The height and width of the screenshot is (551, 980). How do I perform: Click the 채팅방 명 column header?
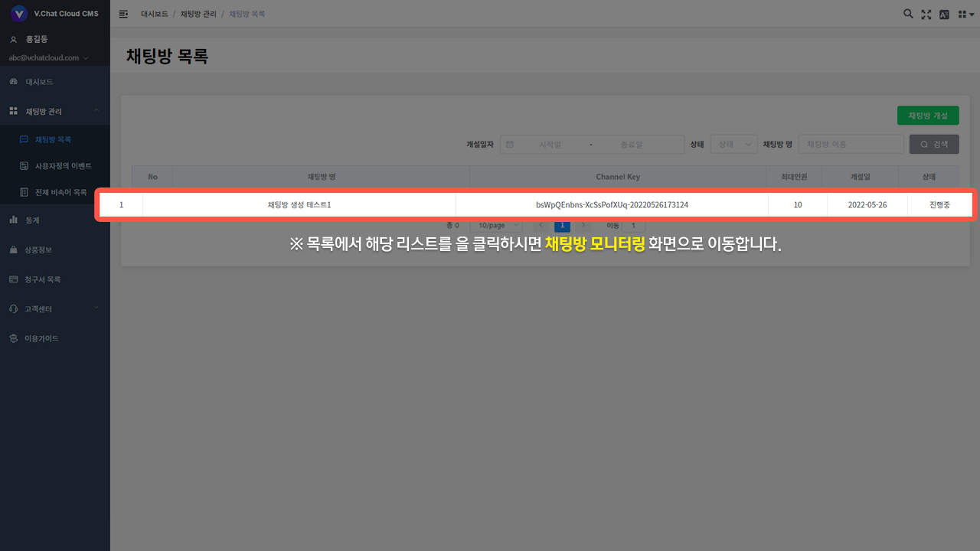tap(322, 177)
